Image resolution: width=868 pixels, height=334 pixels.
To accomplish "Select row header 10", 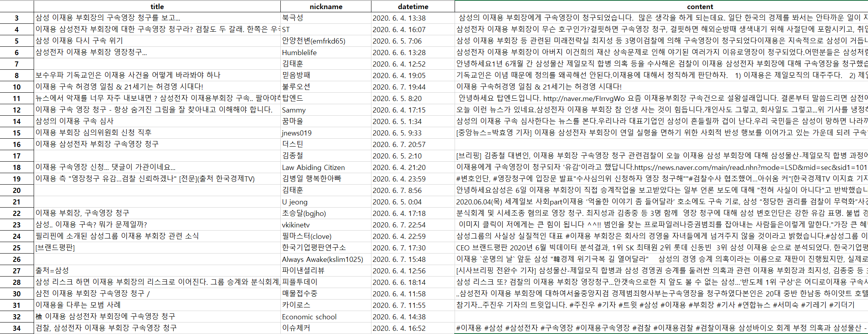I will click(17, 87).
